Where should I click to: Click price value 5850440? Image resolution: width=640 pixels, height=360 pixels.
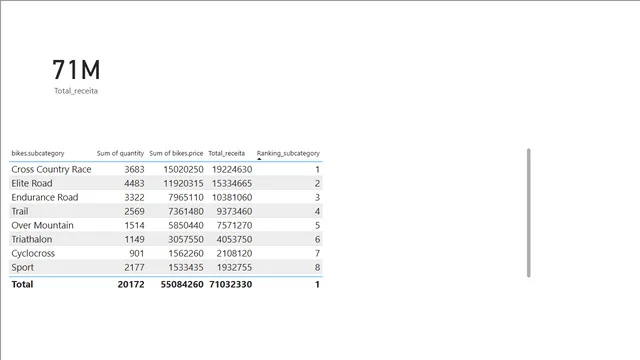click(186, 225)
